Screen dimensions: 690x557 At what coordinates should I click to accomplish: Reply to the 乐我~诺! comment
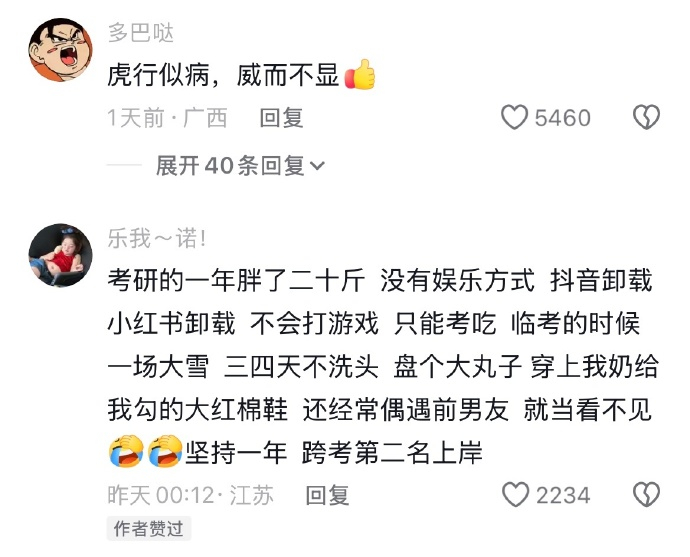pos(327,495)
